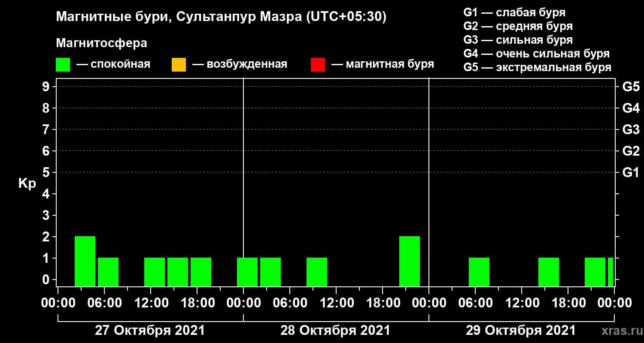Click the '27 Октября 2021' date label
The image size is (644, 343).
(150, 331)
